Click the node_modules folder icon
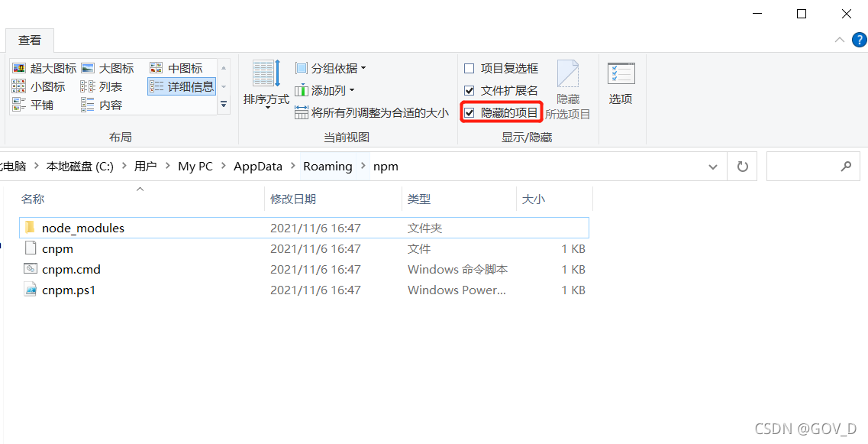The width and height of the screenshot is (868, 444). pyautogui.click(x=30, y=227)
